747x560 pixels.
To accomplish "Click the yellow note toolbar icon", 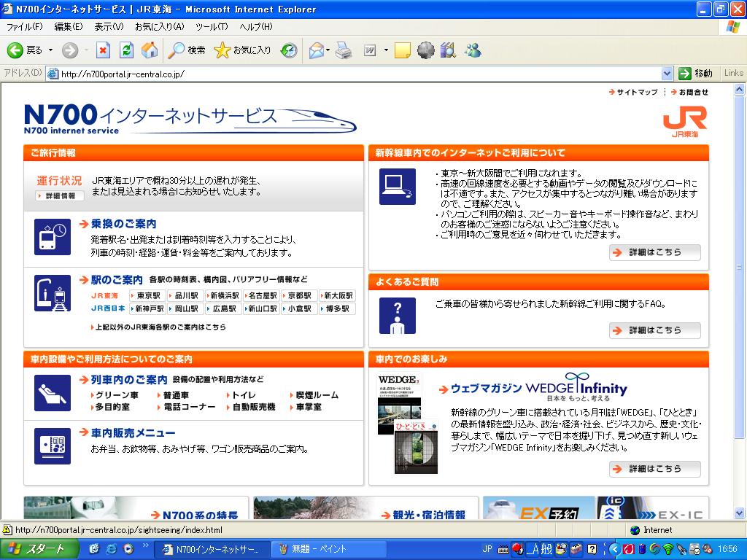I will tap(403, 50).
